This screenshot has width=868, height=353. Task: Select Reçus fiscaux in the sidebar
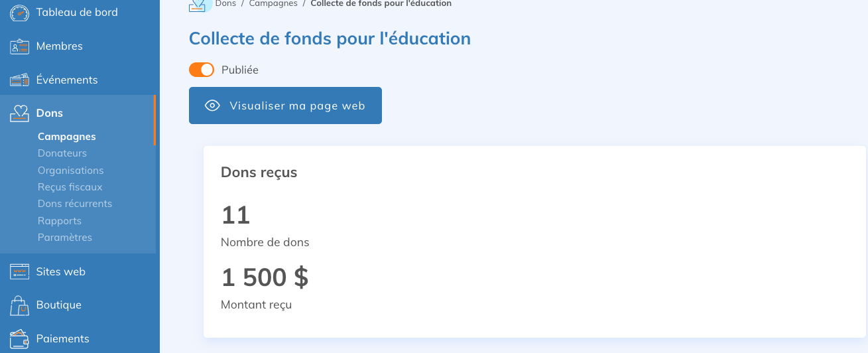70,187
